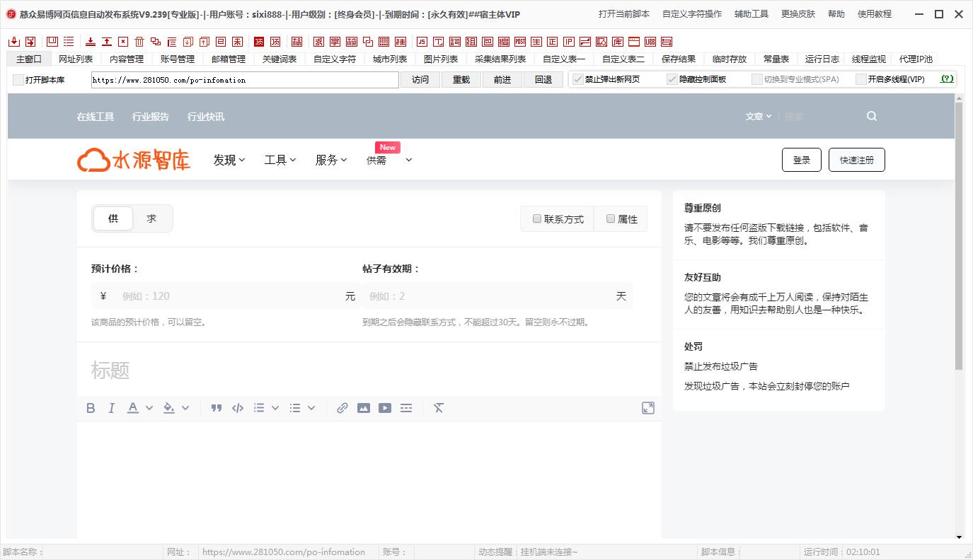Pick font color with the A icon
This screenshot has width=973, height=560.
(x=132, y=408)
